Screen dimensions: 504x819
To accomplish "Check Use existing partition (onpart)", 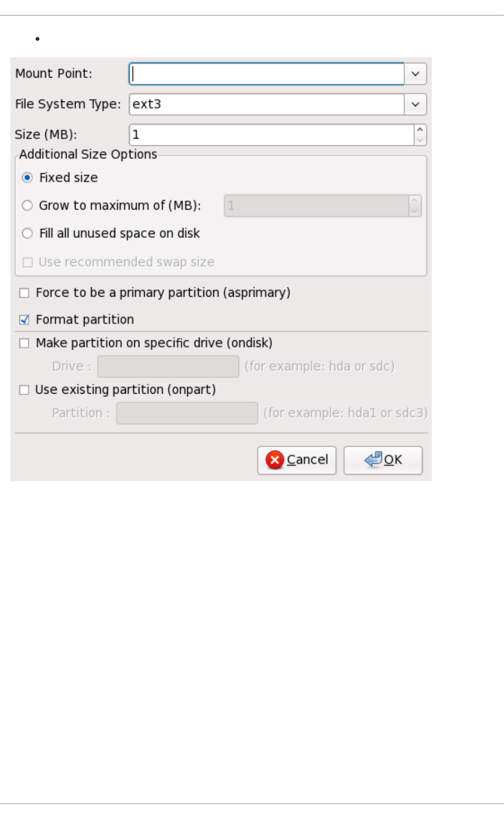I will [24, 390].
